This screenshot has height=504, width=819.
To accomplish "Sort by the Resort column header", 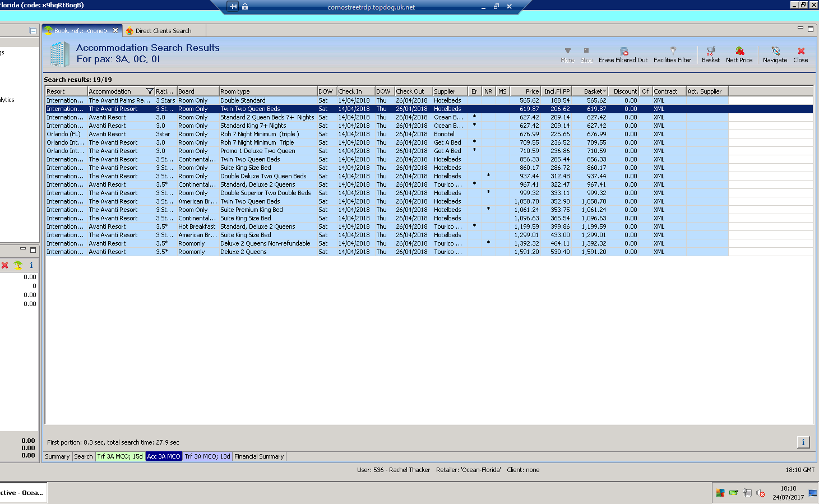I will 66,91.
